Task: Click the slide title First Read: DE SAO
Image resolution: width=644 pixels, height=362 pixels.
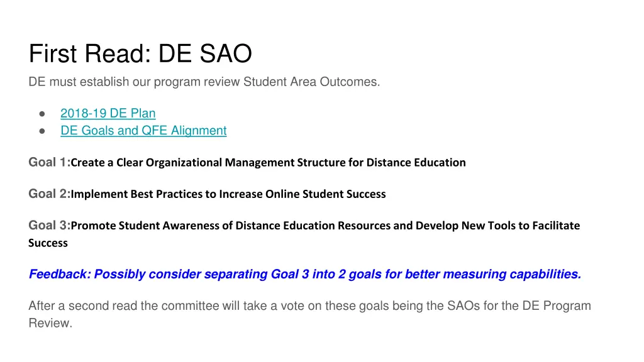Action: click(140, 53)
